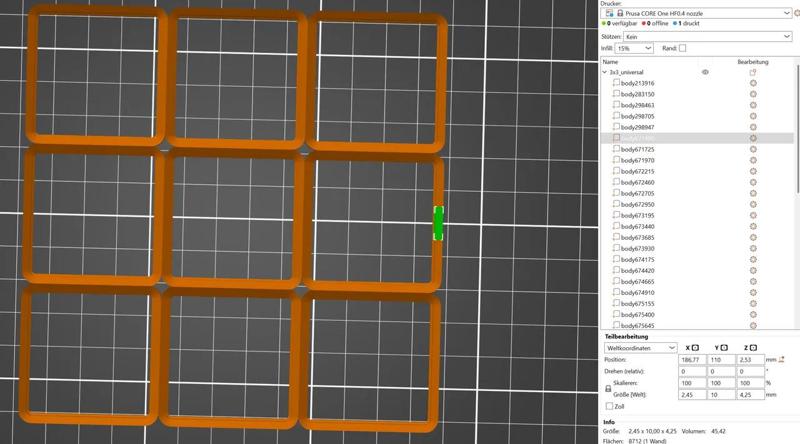The image size is (800, 444).
Task: Click the object list vertical scrollbar
Action: point(797,129)
